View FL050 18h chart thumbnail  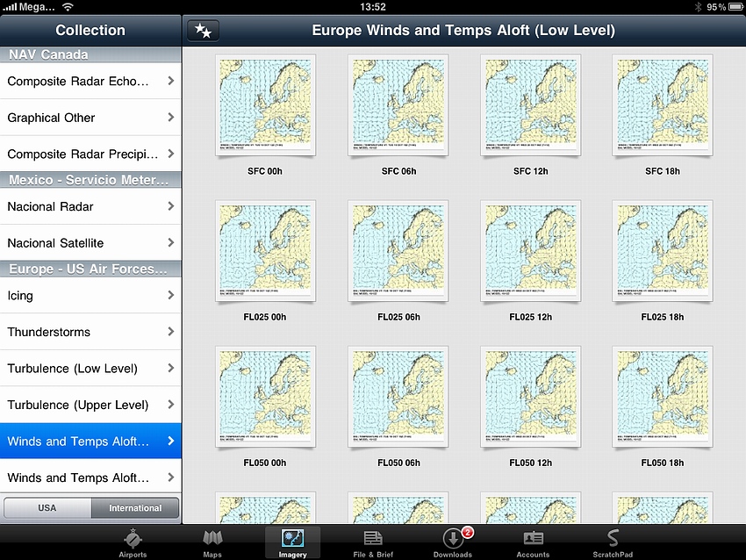pyautogui.click(x=662, y=397)
